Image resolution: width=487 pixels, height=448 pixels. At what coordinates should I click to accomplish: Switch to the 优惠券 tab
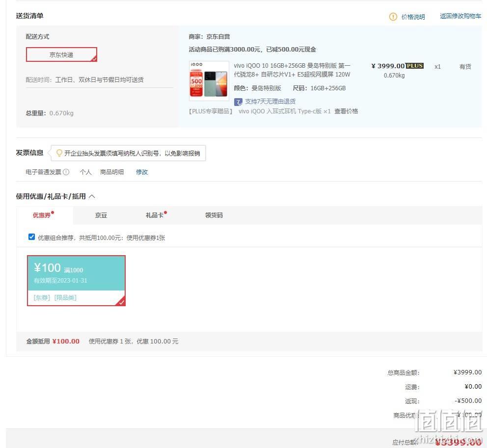[44, 215]
